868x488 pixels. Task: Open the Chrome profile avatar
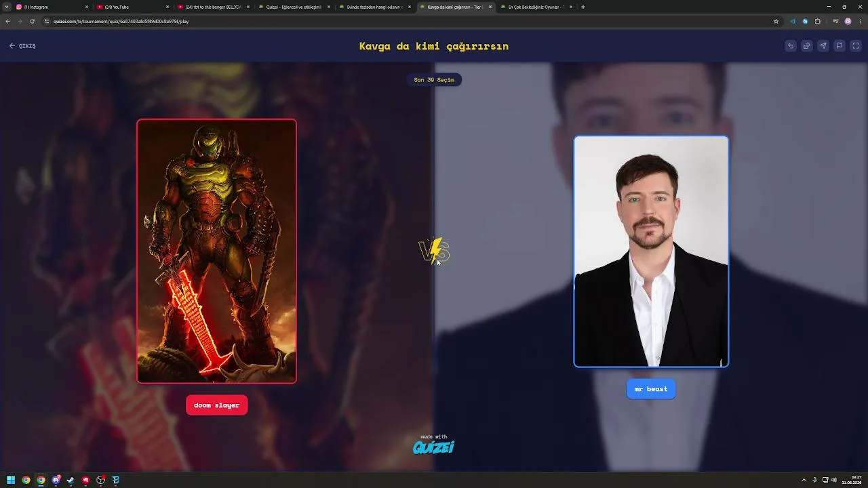[x=848, y=21]
